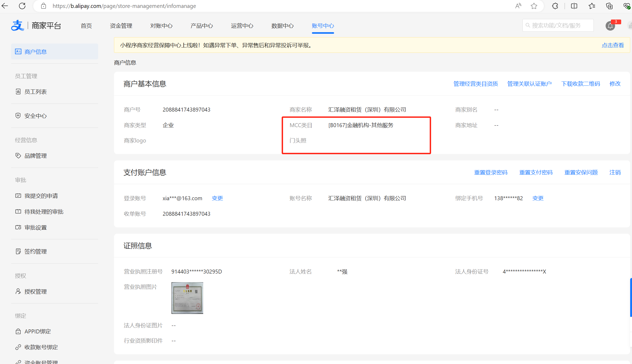The width and height of the screenshot is (632, 364).
Task: Click 管理经营类目资质 link
Action: pos(476,84)
